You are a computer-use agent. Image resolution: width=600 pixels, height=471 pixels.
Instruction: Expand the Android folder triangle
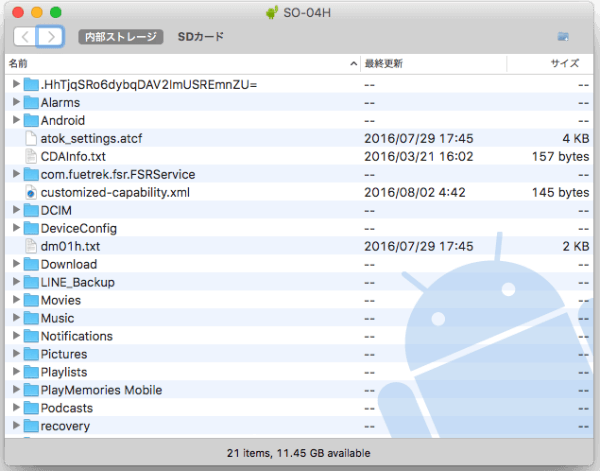[x=16, y=120]
